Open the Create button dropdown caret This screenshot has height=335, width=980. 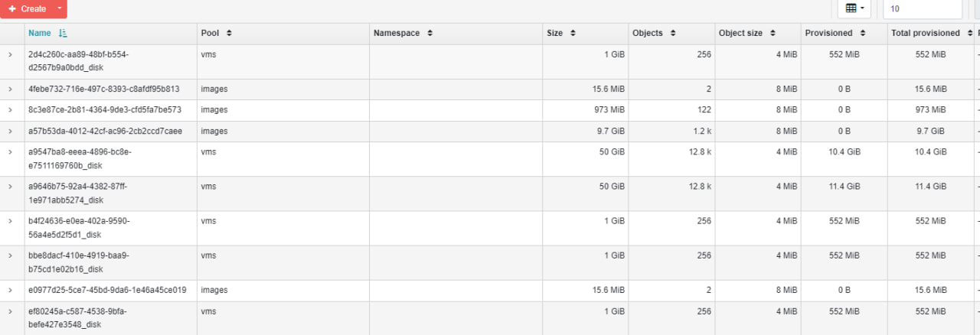coord(60,8)
